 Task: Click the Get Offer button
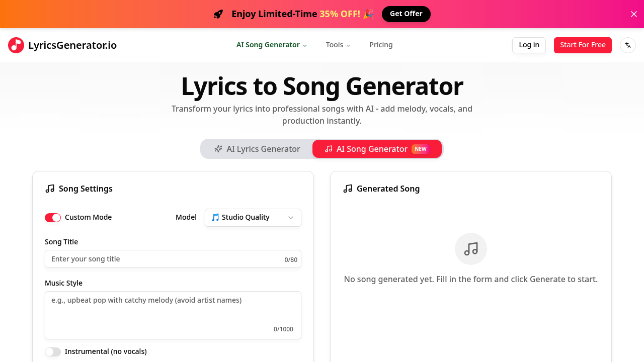pos(406,14)
